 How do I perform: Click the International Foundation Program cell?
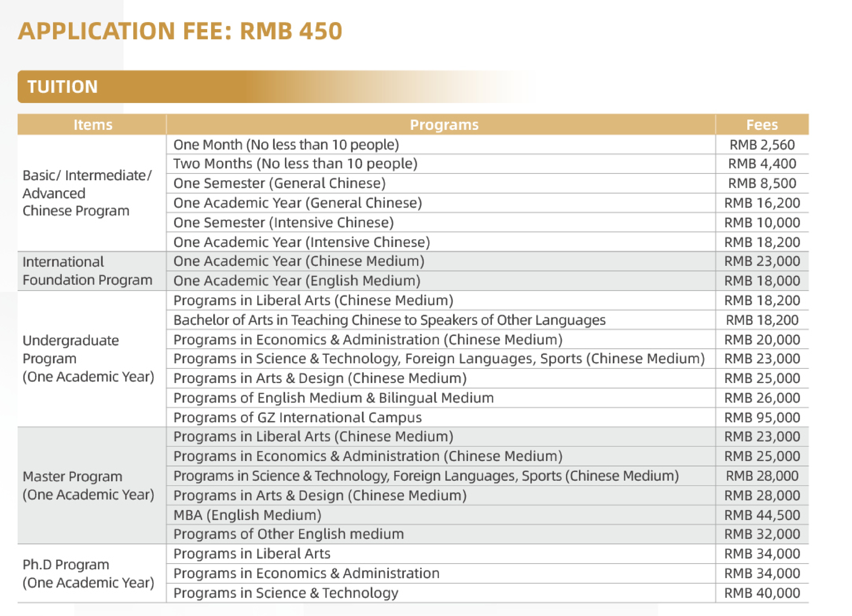click(x=87, y=271)
